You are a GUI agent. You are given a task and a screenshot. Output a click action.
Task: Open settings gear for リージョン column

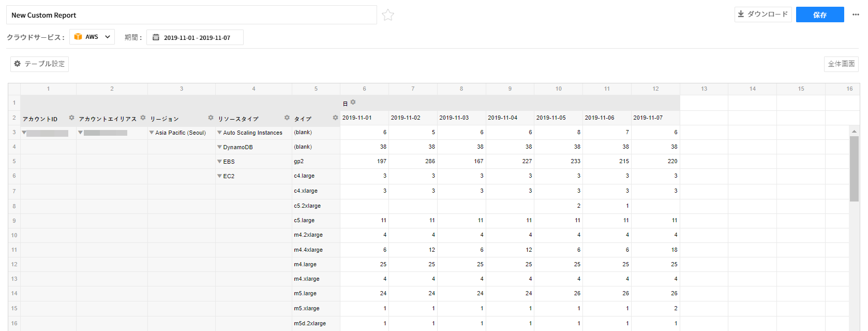[x=211, y=118]
